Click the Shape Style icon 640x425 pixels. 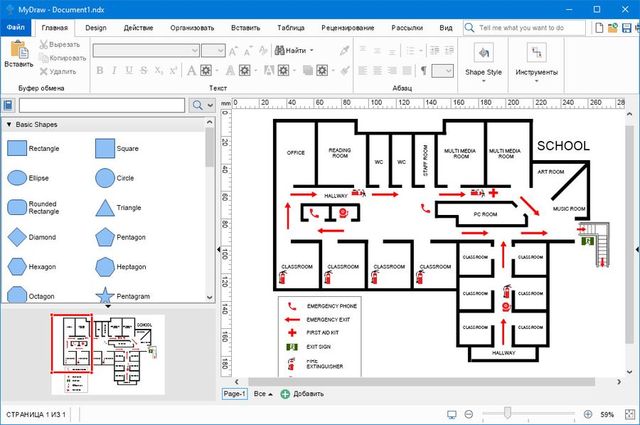pyautogui.click(x=483, y=52)
